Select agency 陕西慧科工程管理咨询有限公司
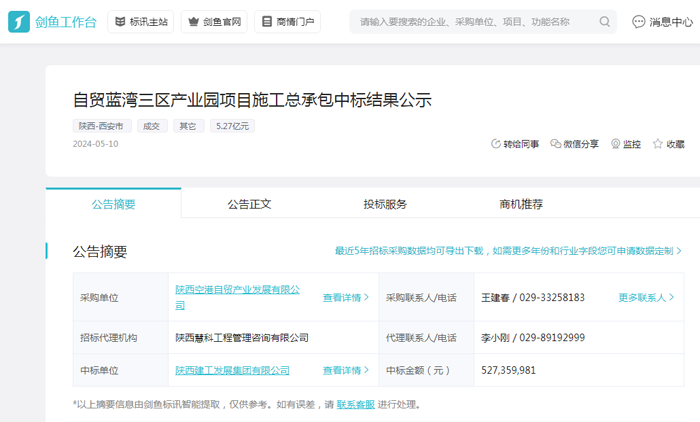 [x=242, y=338]
